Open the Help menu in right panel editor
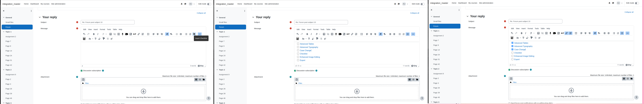644x104 pixels. [548, 28]
